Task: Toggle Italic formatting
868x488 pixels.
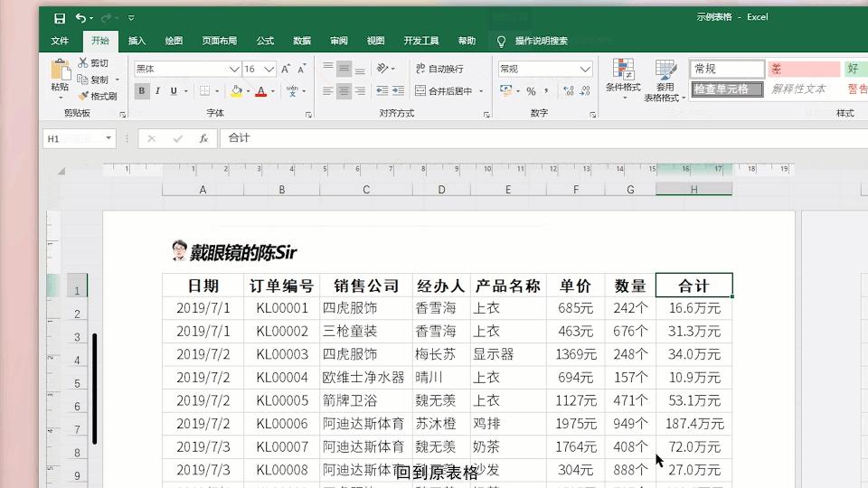Action: pyautogui.click(x=157, y=90)
